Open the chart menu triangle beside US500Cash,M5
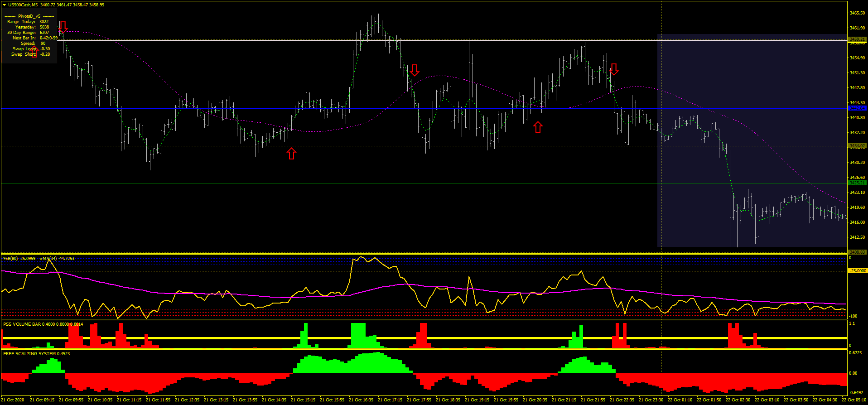 5,5
